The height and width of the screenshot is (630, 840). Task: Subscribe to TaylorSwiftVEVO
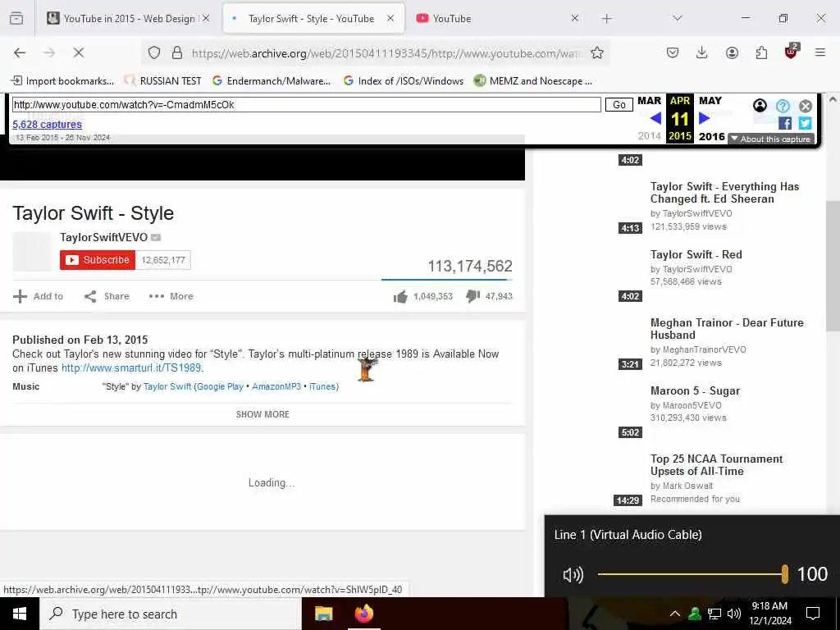click(98, 260)
